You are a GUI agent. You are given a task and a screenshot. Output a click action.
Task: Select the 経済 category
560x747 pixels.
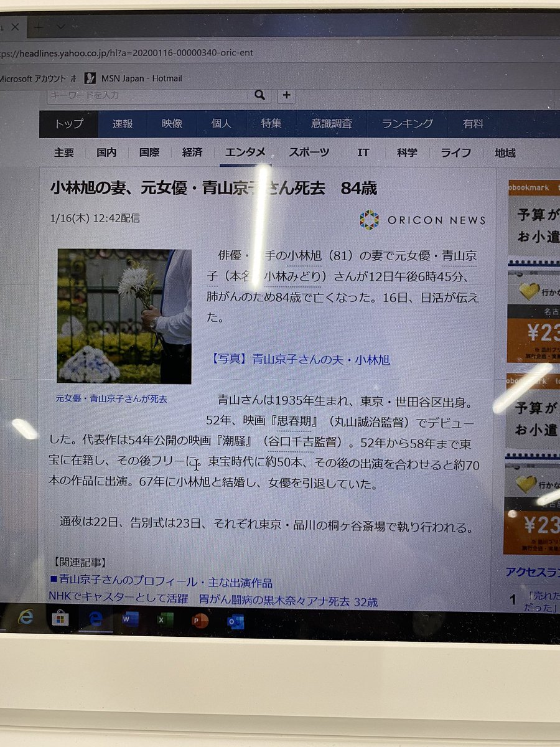click(192, 153)
